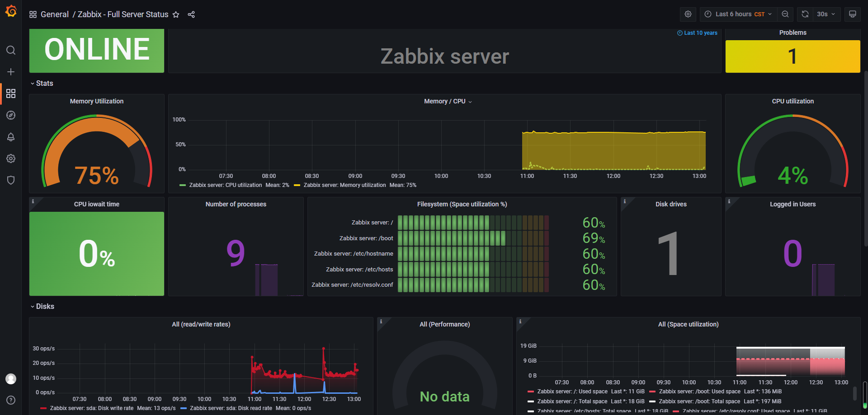The image size is (868, 415).
Task: Open the CPU utilization panel title menu
Action: click(x=793, y=102)
